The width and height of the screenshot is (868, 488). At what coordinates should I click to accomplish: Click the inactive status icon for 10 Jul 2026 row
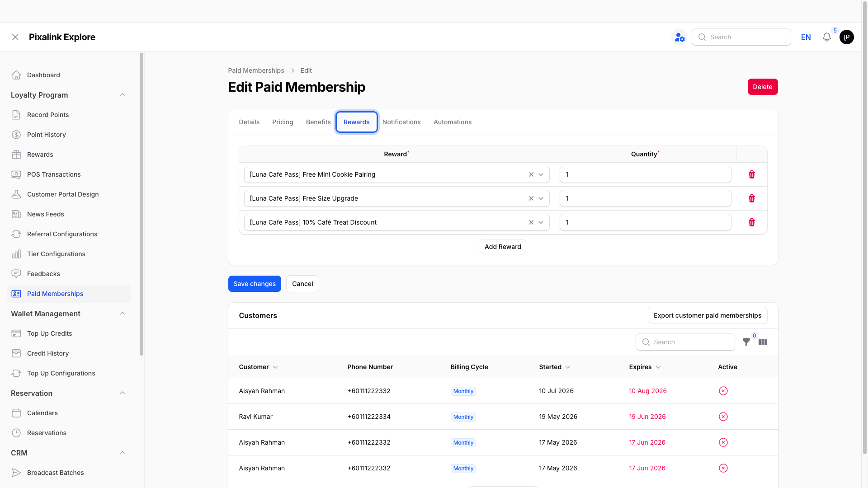(x=723, y=391)
